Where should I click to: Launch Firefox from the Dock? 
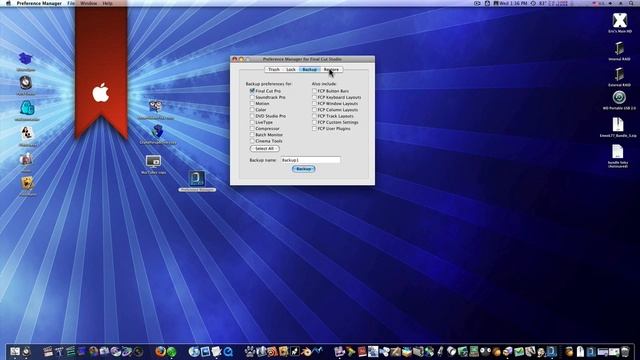(160, 351)
